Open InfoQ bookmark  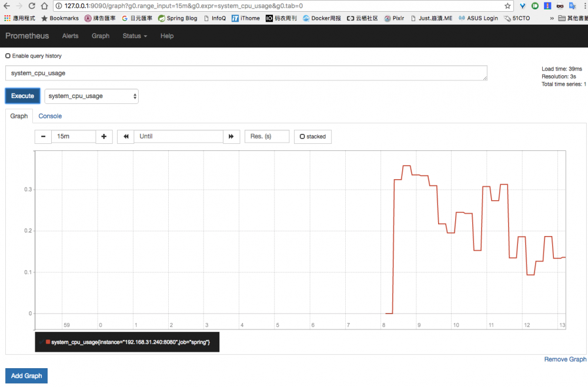pyautogui.click(x=215, y=18)
